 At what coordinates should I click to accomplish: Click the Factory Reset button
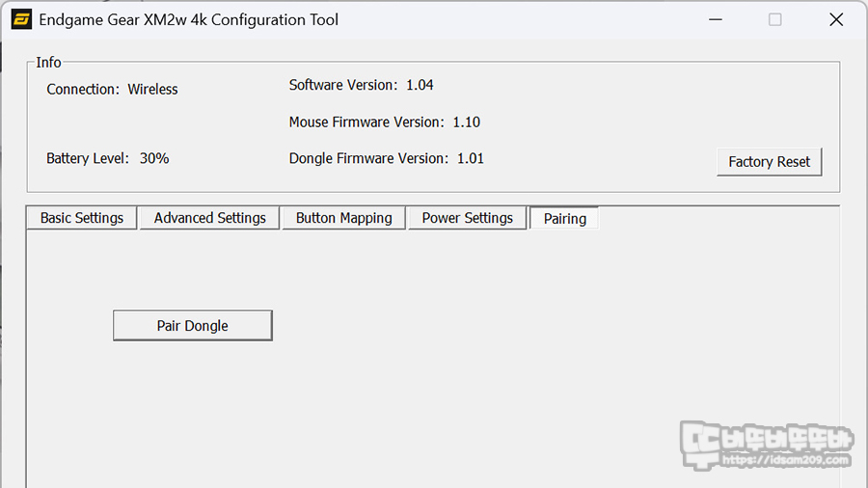(770, 162)
